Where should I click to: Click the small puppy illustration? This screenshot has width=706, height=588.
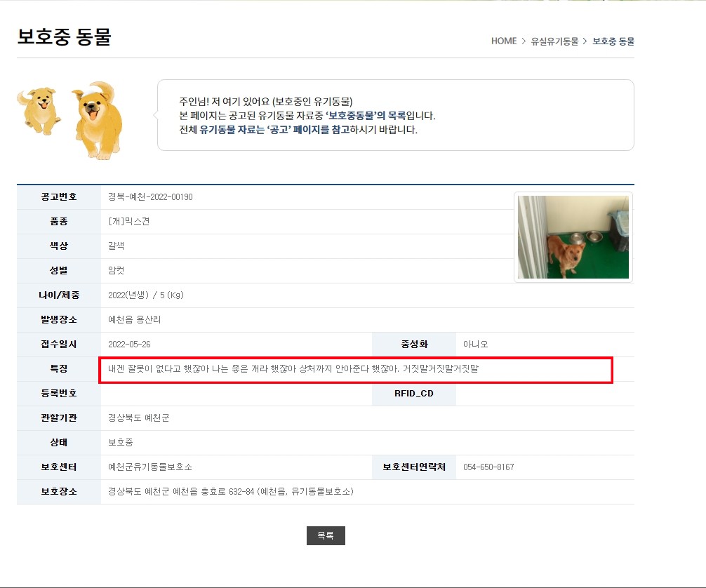point(39,111)
